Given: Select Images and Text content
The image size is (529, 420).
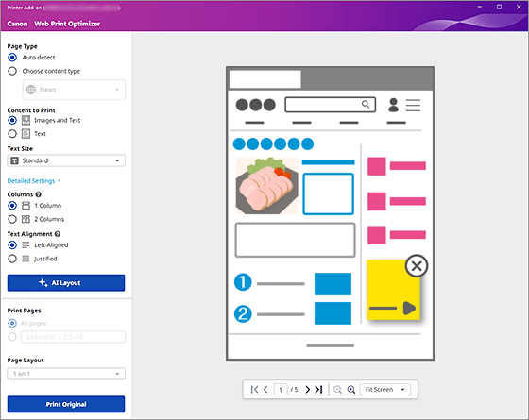Looking at the screenshot, I should coord(12,120).
